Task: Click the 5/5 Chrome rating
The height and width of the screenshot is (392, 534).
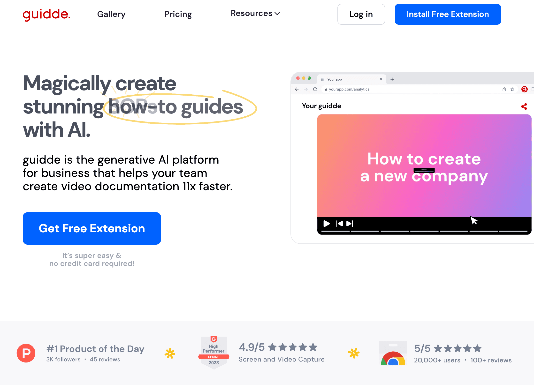Action: click(448, 348)
